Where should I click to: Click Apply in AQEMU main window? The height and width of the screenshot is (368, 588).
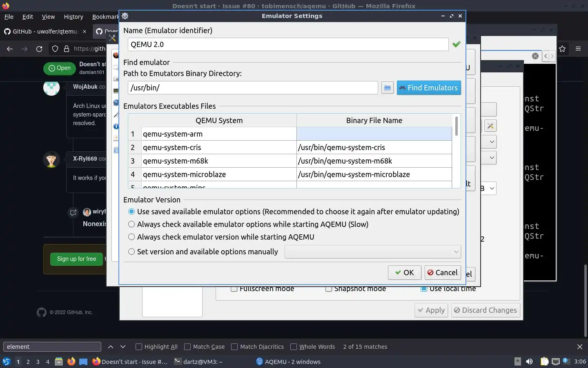[431, 310]
